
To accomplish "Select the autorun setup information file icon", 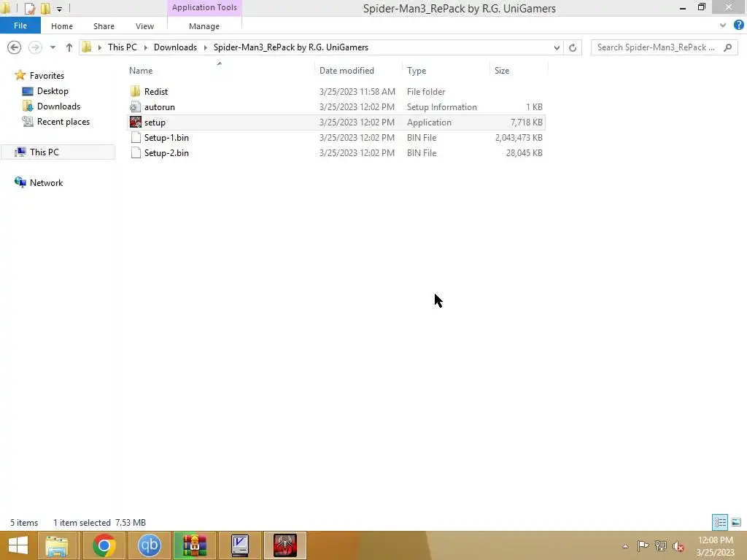I will point(135,106).
